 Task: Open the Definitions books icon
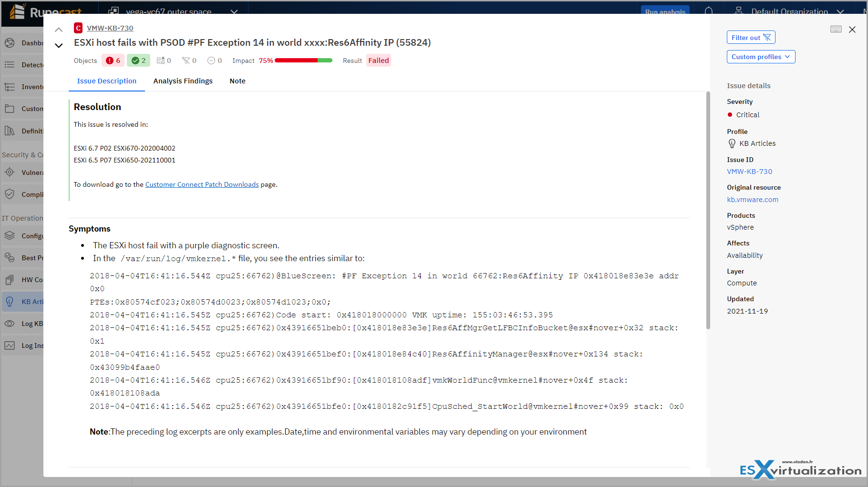(10, 131)
